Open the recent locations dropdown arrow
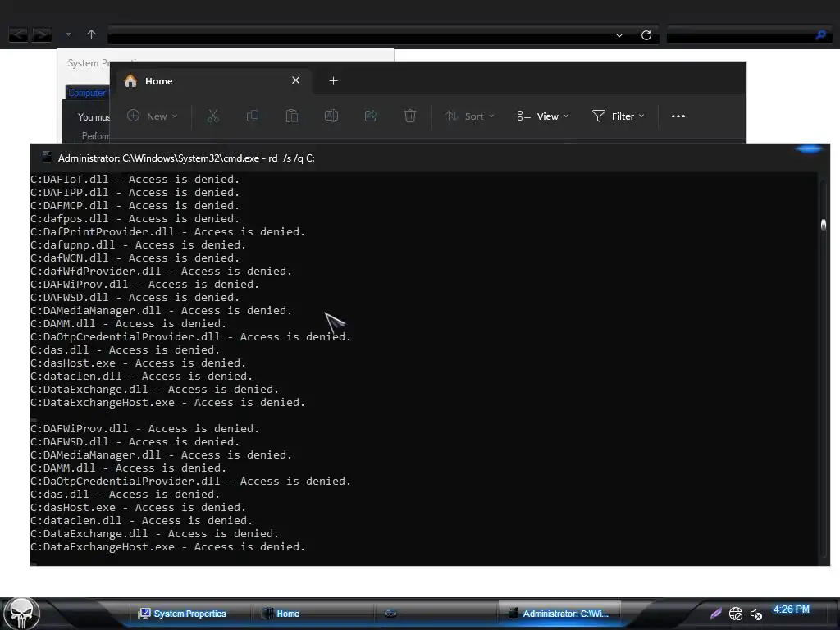The image size is (840, 630). [x=69, y=34]
